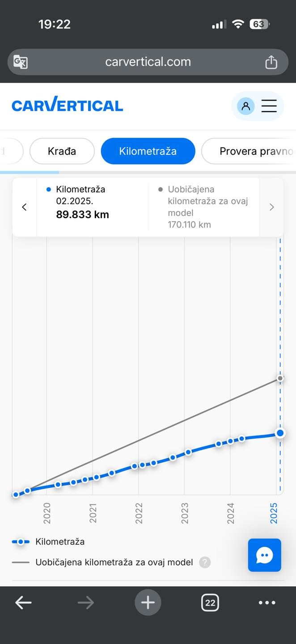Image resolution: width=296 pixels, height=644 pixels.
Task: Open the translate icon in the address bar
Action: click(x=20, y=62)
